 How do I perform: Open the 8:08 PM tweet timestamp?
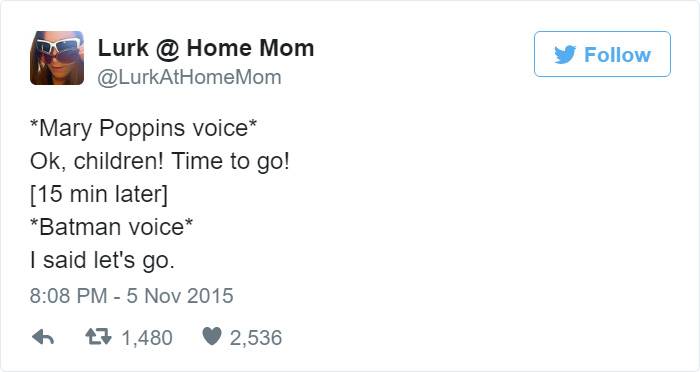tap(69, 296)
